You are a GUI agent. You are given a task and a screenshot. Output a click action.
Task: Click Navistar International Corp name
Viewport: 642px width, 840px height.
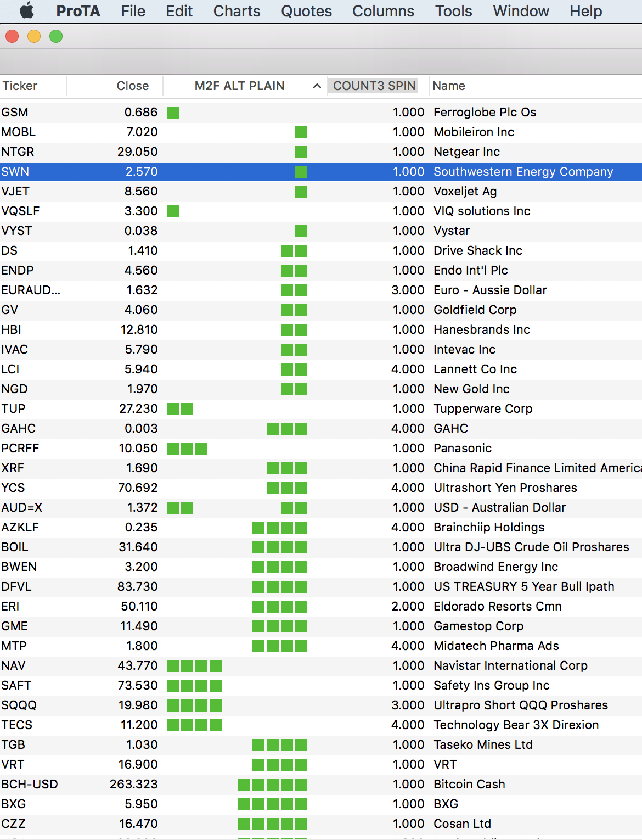[x=510, y=666]
